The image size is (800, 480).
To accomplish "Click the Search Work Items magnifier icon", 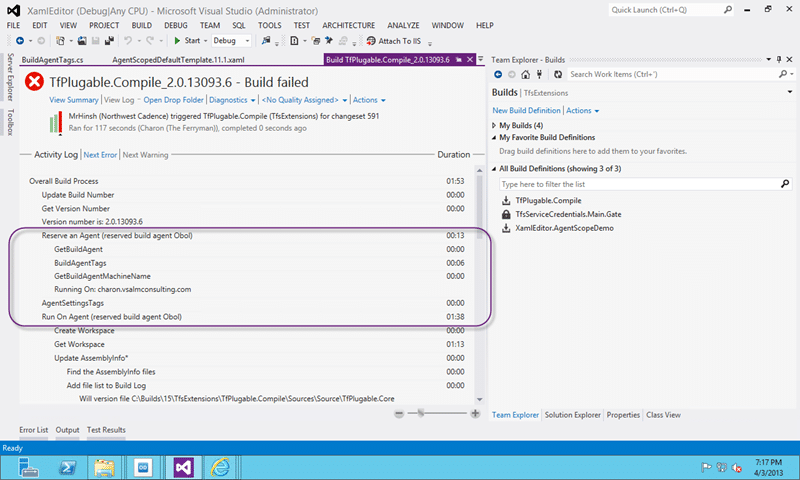I will point(783,74).
